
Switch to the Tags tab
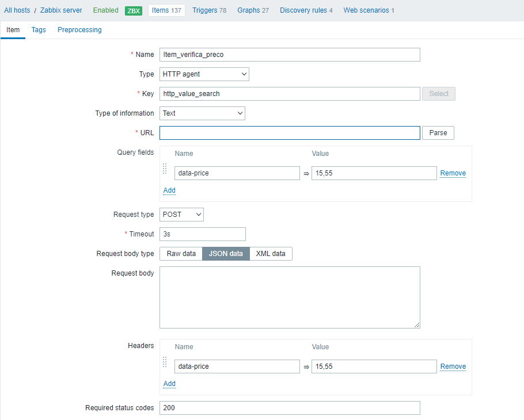click(39, 30)
